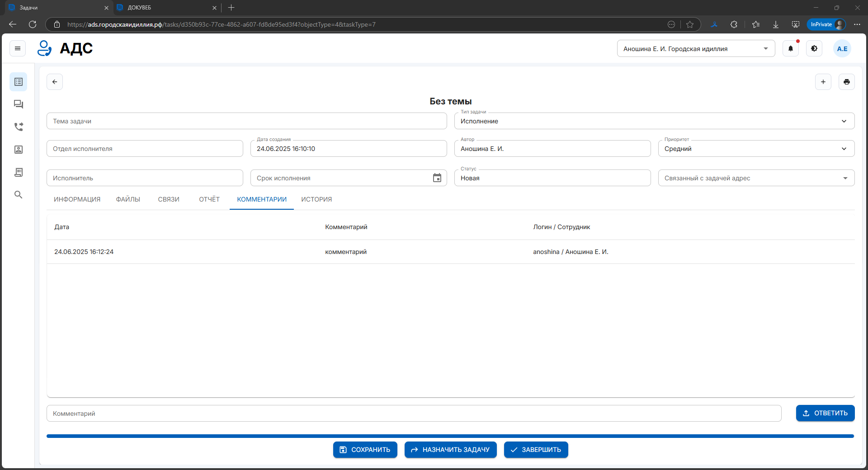This screenshot has width=868, height=470.
Task: View site information lock icon
Action: 57,24
